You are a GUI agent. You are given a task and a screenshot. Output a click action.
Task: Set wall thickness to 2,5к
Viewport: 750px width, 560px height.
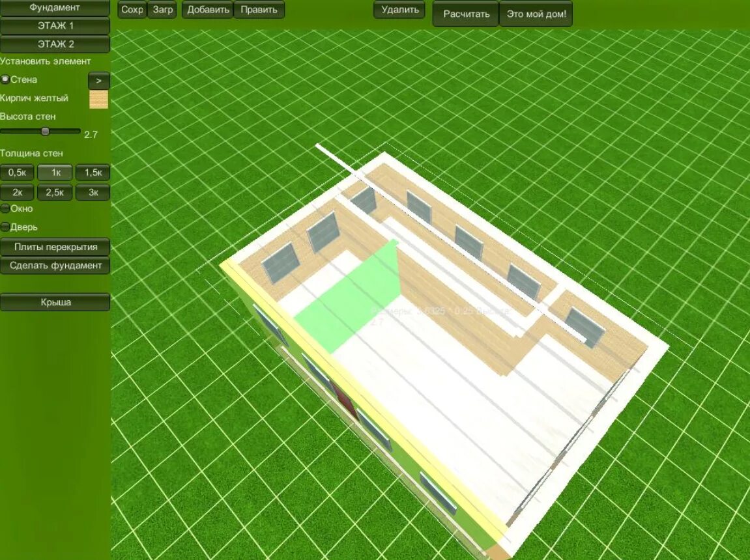(x=55, y=192)
